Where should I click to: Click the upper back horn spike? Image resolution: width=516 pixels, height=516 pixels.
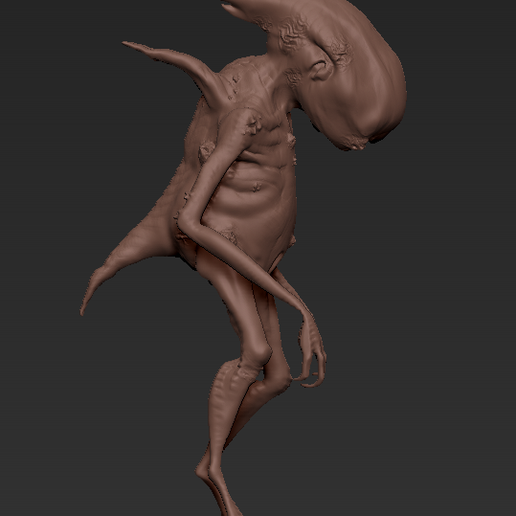click(x=172, y=67)
